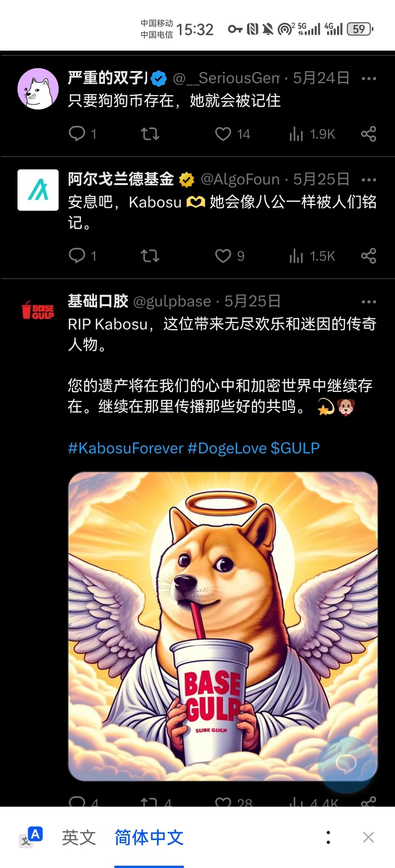Switch translation to 英文 tab
The image size is (395, 868).
(x=79, y=837)
